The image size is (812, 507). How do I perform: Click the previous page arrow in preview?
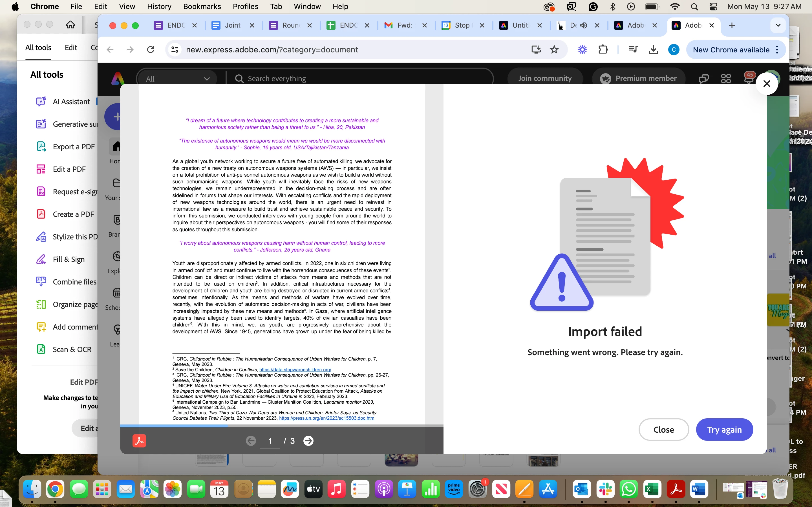coord(251,441)
